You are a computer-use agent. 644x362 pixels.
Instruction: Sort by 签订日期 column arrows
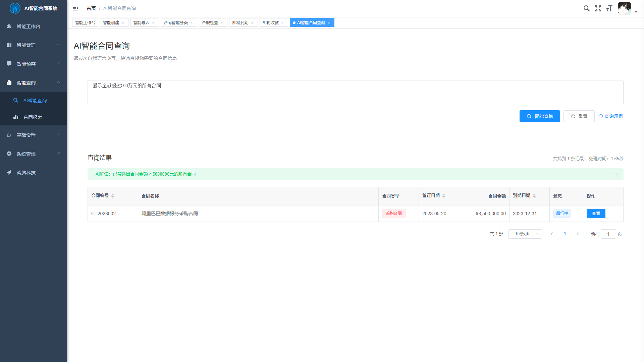coord(444,196)
